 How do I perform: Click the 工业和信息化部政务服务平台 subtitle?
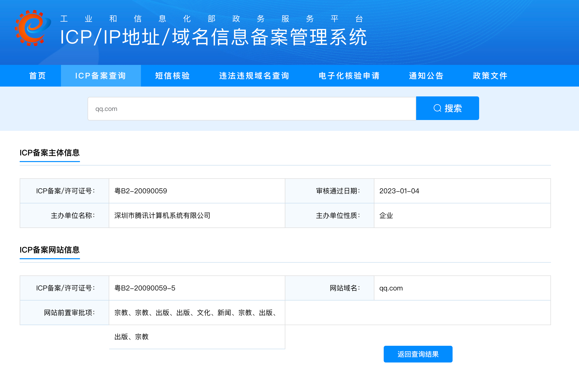pyautogui.click(x=212, y=19)
